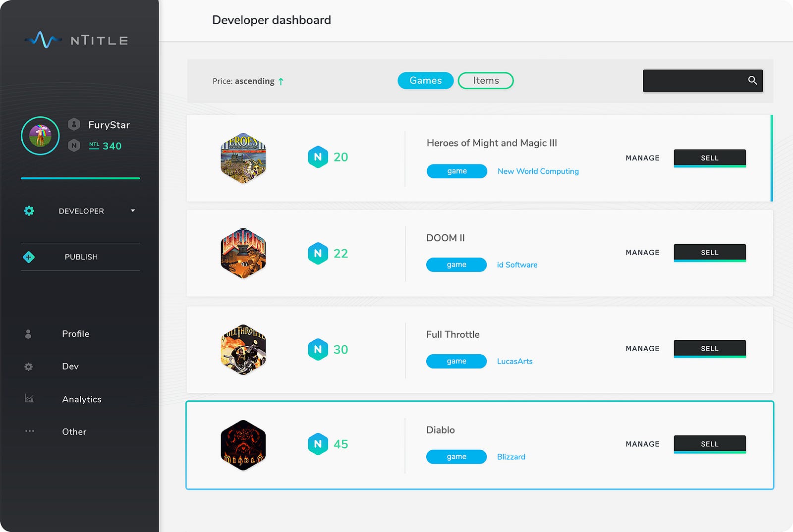The height and width of the screenshot is (532, 793).
Task: Click Sell for Full Throttle
Action: tap(710, 349)
